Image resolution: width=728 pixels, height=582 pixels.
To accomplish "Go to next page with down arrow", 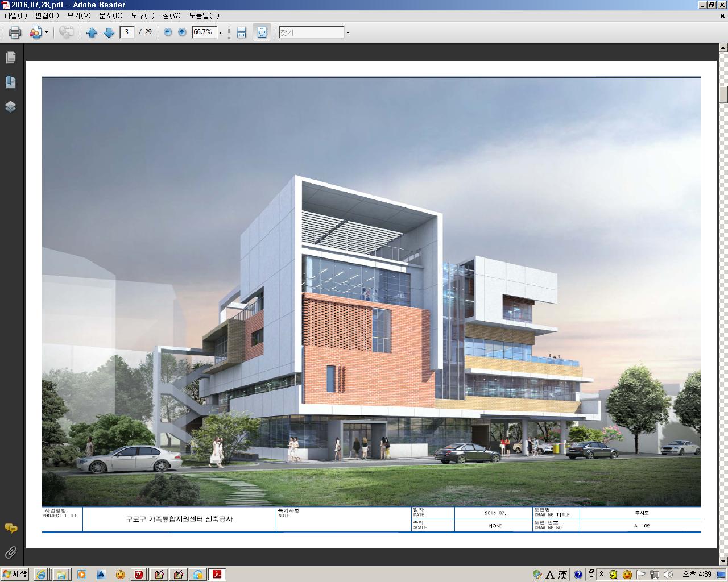I will (109, 32).
